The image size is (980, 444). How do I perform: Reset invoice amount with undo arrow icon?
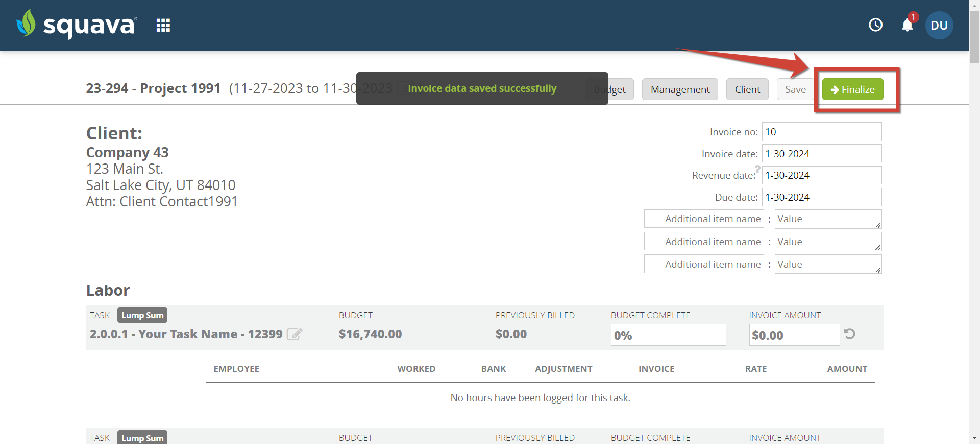click(849, 334)
